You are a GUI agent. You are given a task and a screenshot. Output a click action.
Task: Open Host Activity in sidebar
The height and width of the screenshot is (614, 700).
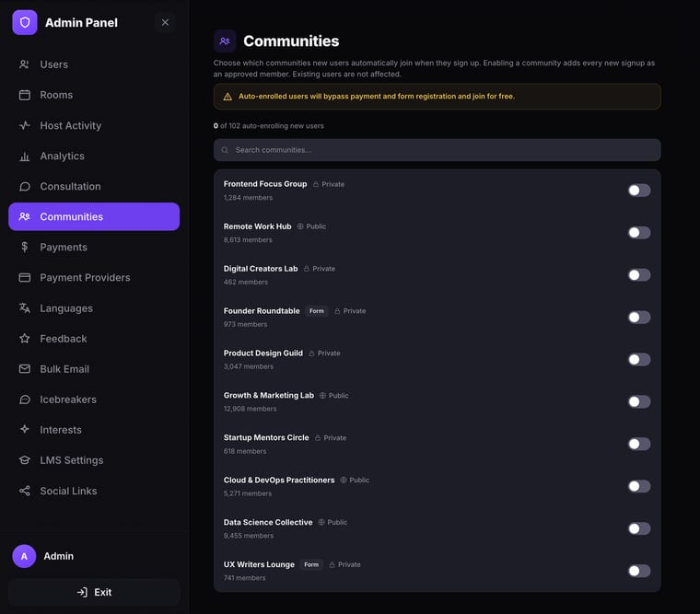point(94,125)
